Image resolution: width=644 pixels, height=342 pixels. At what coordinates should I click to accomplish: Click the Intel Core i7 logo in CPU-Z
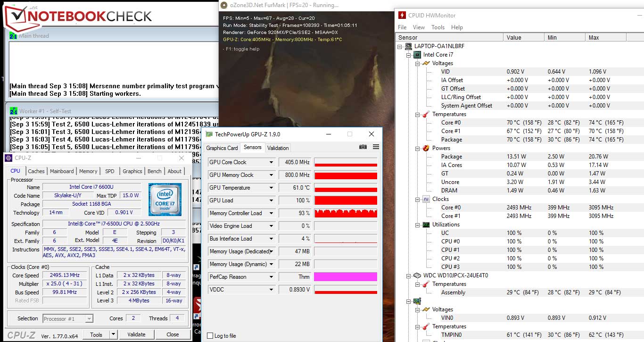pyautogui.click(x=165, y=199)
